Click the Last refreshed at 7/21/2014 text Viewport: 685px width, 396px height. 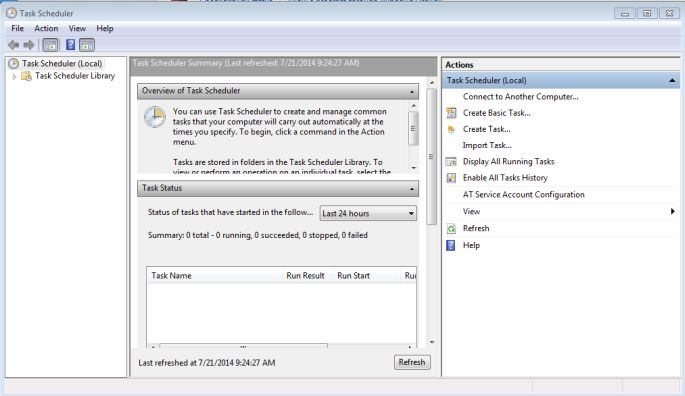[207, 363]
